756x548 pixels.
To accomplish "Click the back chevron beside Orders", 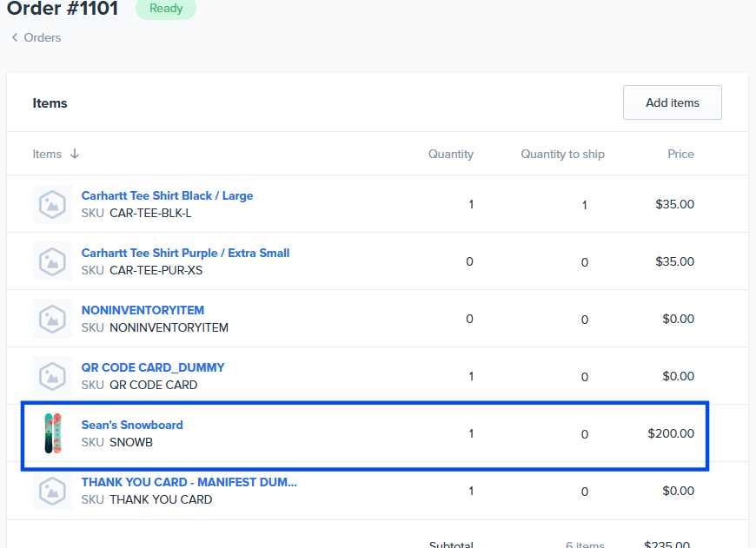I will pyautogui.click(x=15, y=37).
